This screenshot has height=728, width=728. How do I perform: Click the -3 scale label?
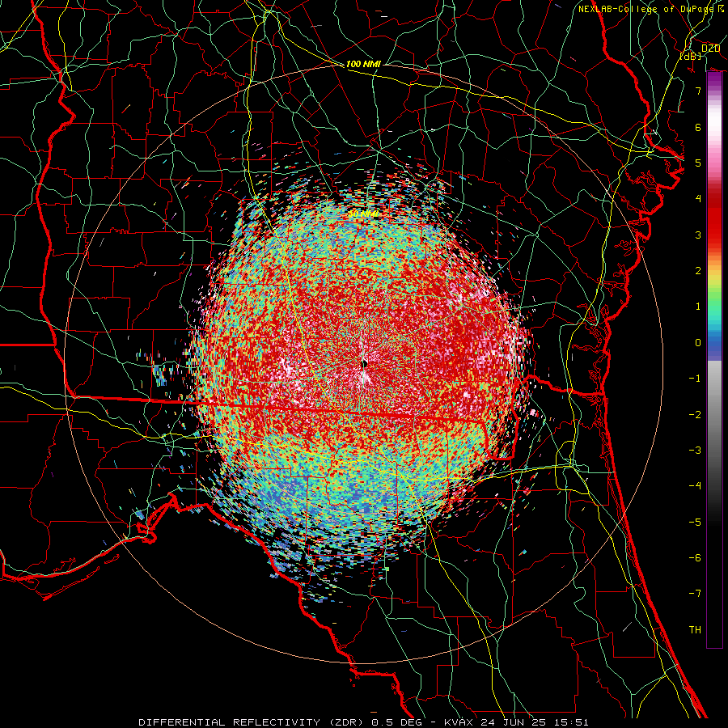695,451
